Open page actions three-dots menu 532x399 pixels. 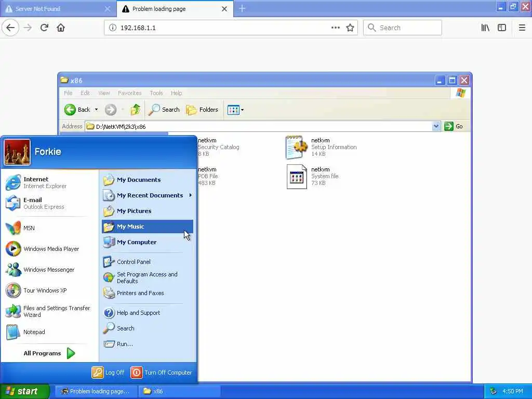[335, 28]
